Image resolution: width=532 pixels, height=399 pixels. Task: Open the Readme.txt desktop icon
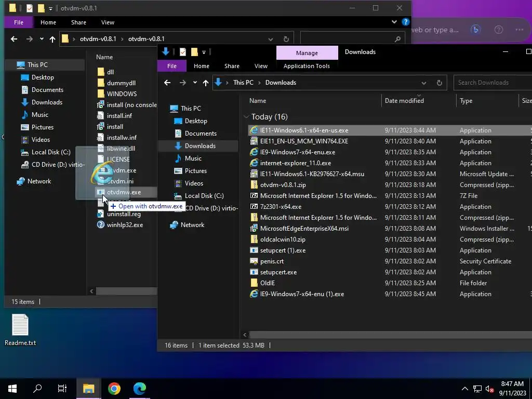point(20,330)
